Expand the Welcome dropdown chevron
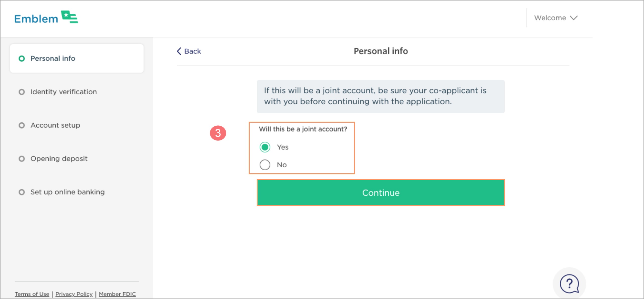This screenshot has height=299, width=644. (x=574, y=18)
